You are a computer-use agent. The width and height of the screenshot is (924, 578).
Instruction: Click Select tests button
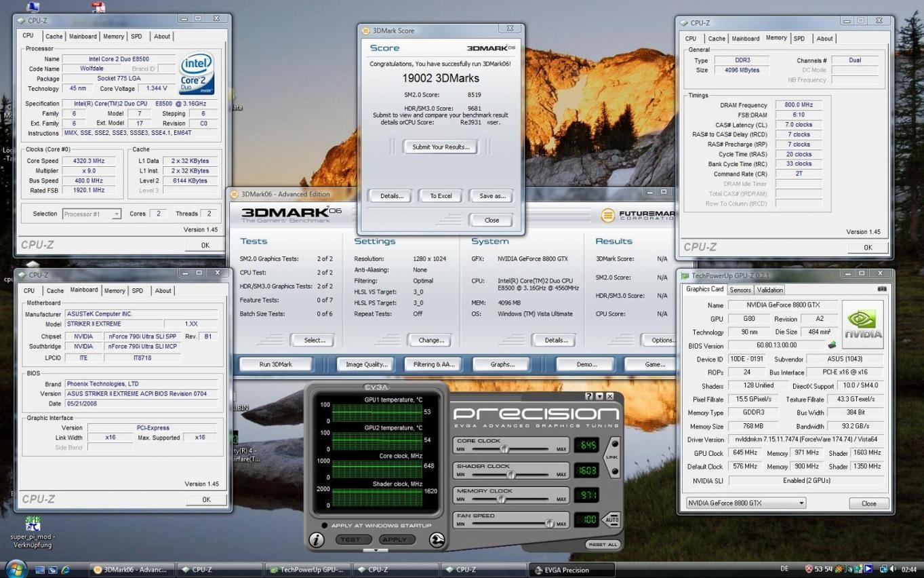pyautogui.click(x=314, y=340)
